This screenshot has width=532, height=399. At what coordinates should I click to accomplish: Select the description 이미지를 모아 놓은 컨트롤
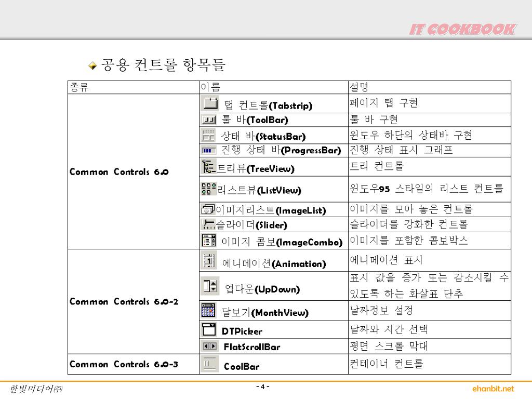[x=411, y=209]
